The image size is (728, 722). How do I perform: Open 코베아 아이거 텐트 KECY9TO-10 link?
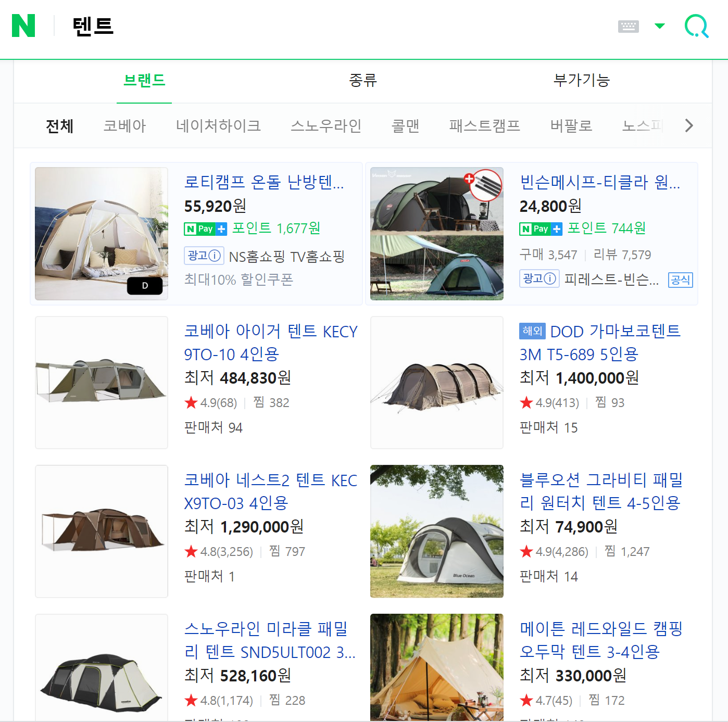271,343
